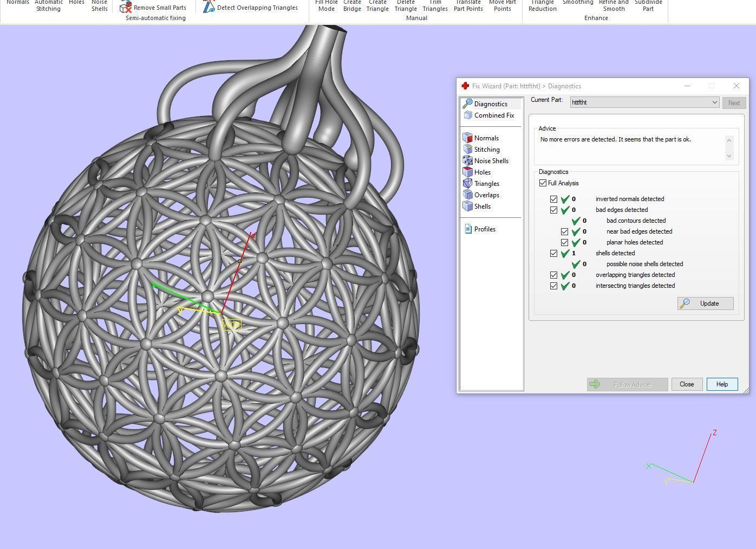This screenshot has height=549, width=756.
Task: Click the 'bad contours detected' label
Action: coord(636,221)
